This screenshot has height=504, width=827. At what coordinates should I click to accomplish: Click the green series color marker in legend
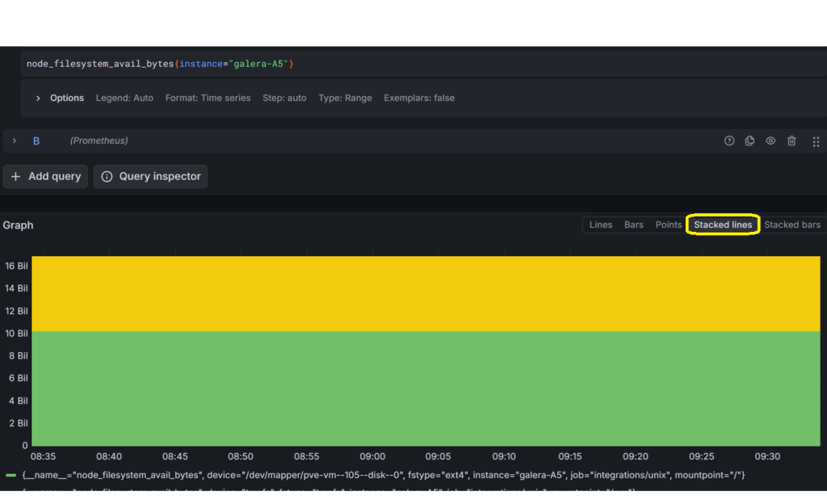(10, 475)
